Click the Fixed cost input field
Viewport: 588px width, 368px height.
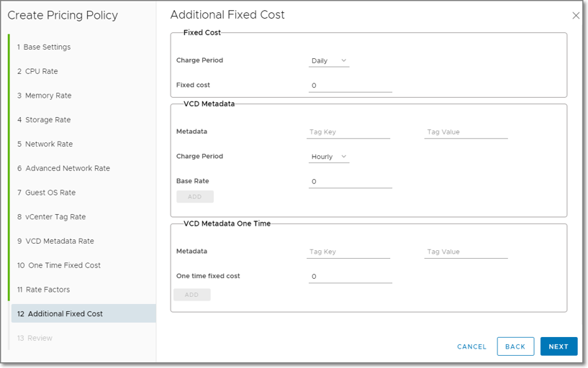click(x=350, y=86)
